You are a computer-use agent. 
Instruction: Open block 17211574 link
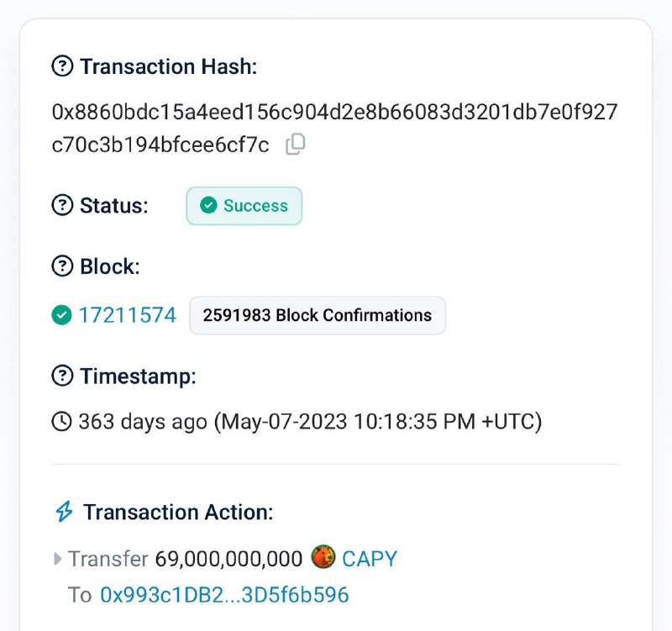point(128,315)
